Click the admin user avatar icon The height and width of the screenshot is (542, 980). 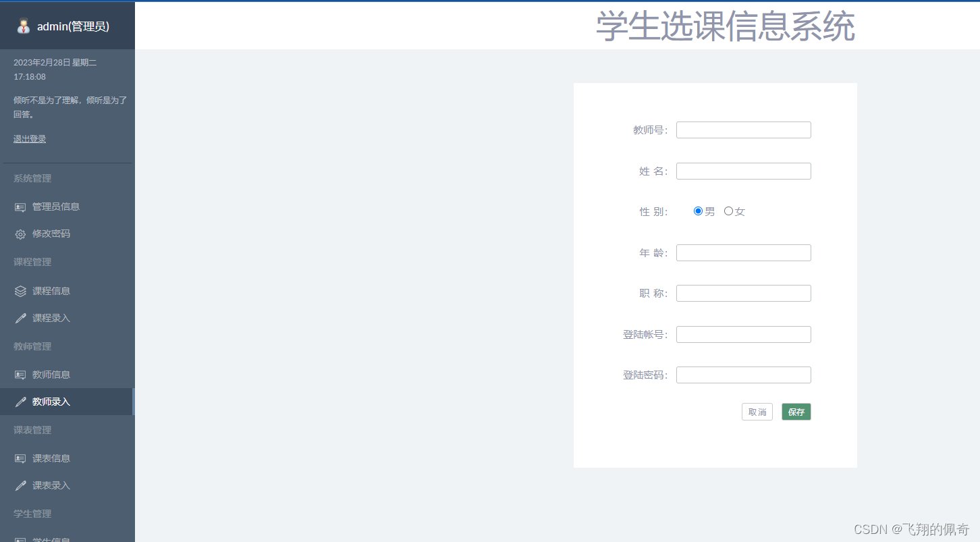point(24,26)
